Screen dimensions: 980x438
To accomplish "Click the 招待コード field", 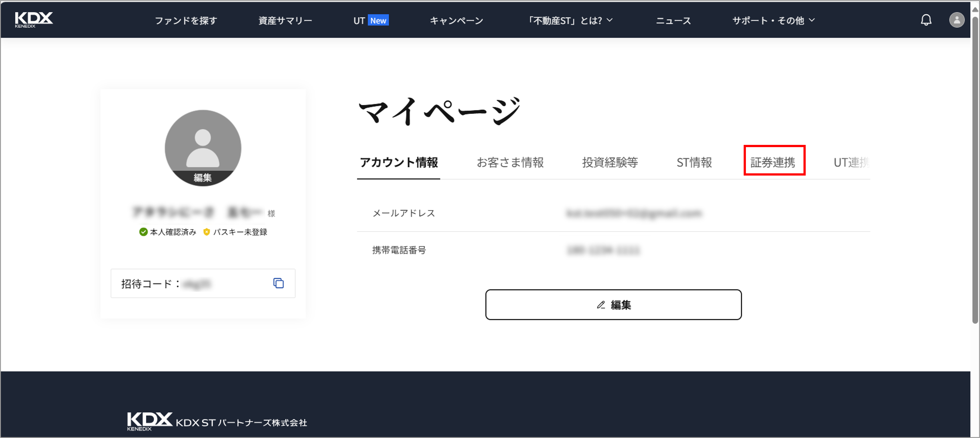I will tap(203, 283).
